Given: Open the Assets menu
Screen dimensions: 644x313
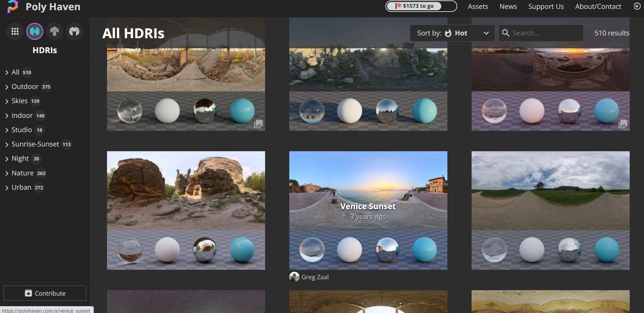Looking at the screenshot, I should (478, 6).
